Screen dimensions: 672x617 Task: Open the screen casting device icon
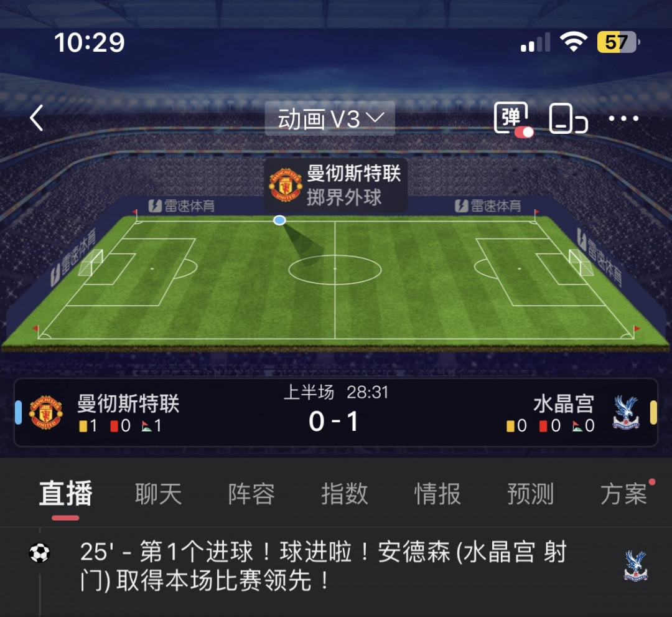click(568, 118)
